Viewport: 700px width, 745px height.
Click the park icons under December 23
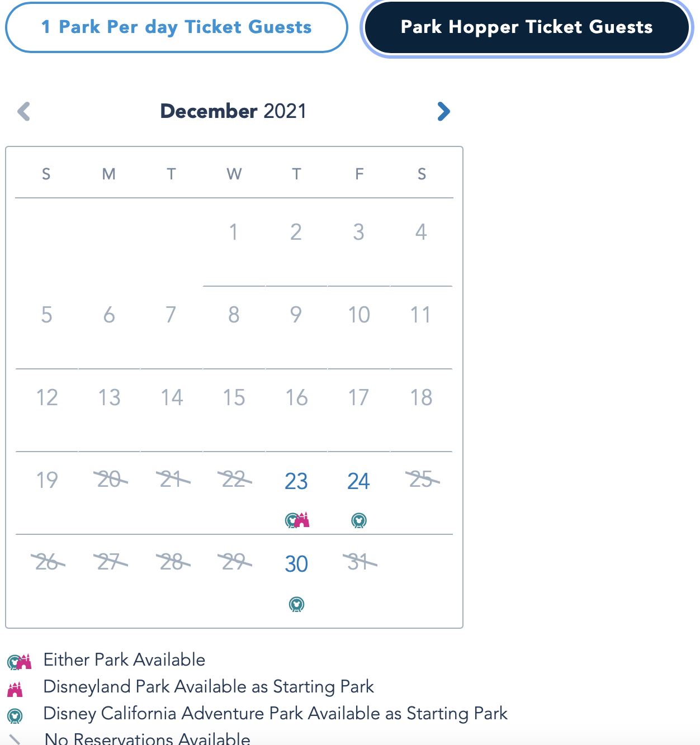(297, 520)
